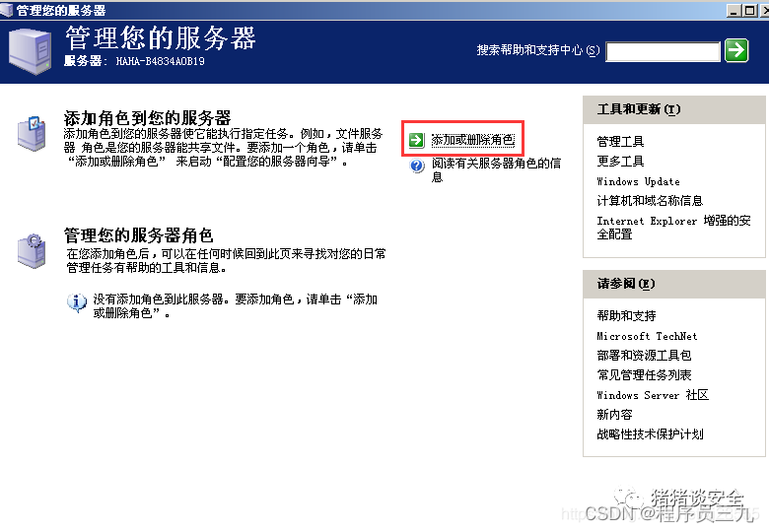Click the 搜索帮助和支持中心 text field
The image size is (769, 532).
[664, 51]
